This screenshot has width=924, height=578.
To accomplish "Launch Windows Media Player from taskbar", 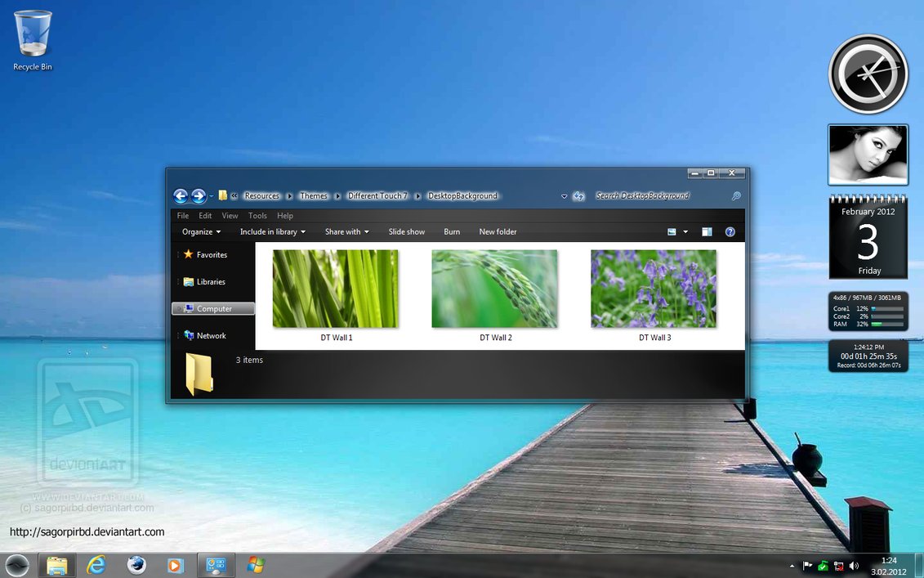I will point(175,565).
